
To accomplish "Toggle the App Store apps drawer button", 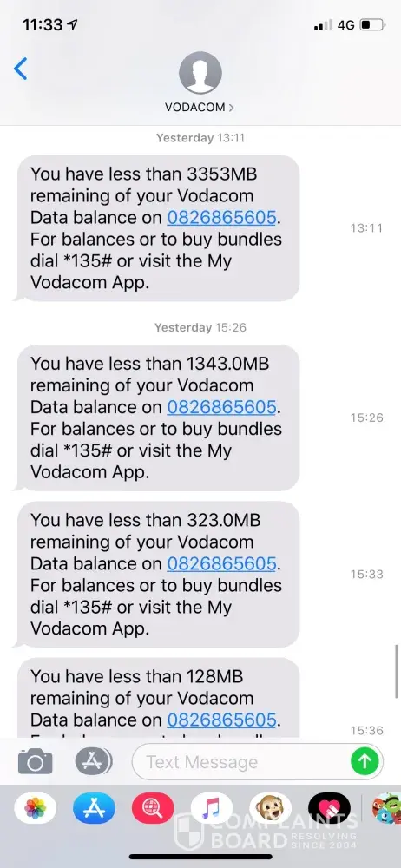I will tap(93, 761).
